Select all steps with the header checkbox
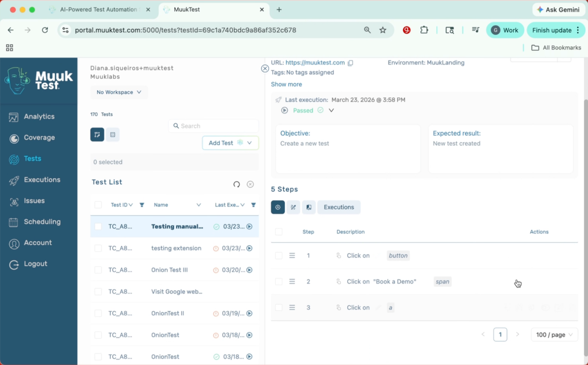The image size is (588, 365). click(279, 232)
